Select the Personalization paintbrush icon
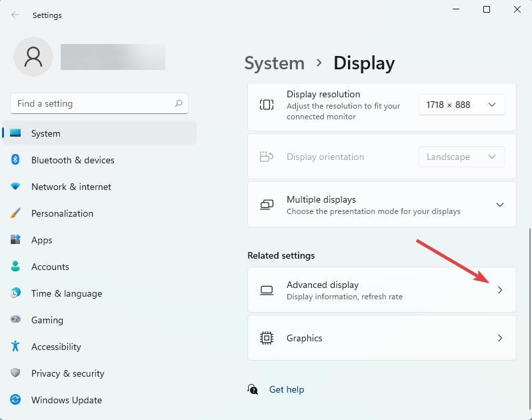 (x=15, y=213)
